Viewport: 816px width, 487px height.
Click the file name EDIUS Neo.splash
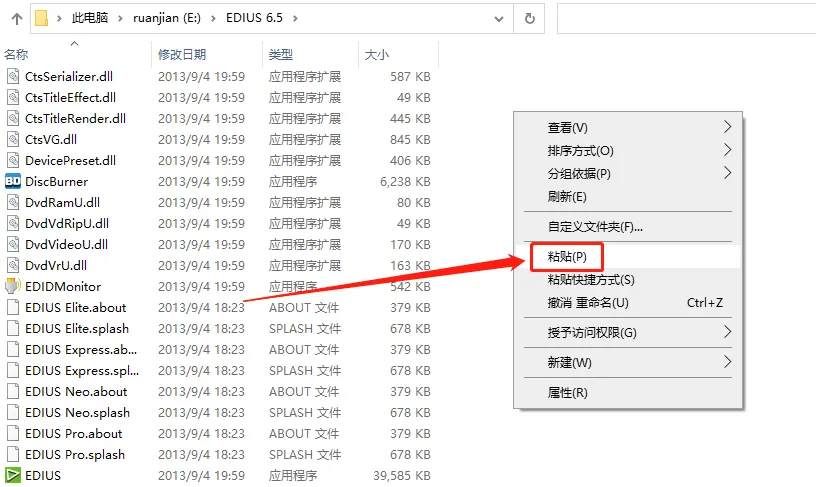pyautogui.click(x=78, y=413)
